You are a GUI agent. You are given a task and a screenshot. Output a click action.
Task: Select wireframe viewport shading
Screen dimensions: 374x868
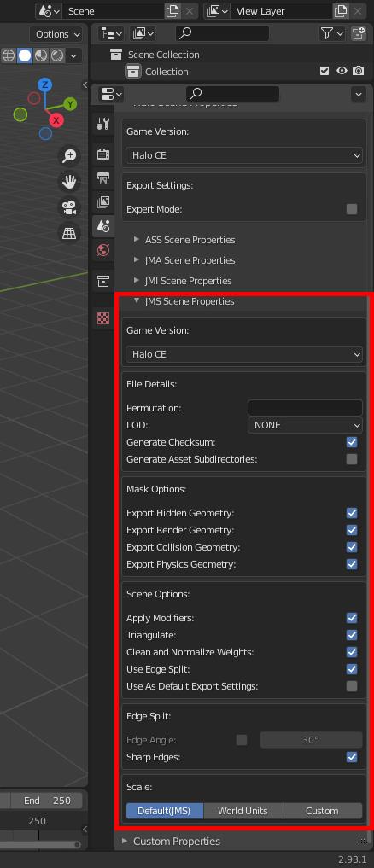[x=9, y=55]
